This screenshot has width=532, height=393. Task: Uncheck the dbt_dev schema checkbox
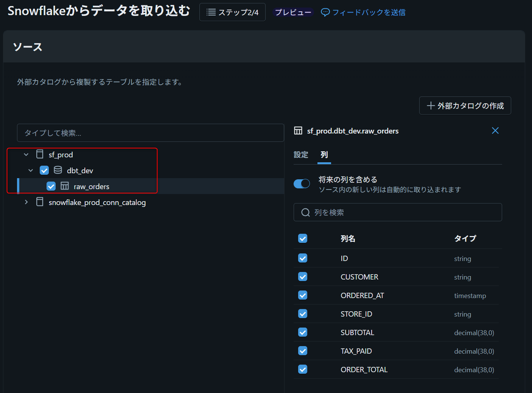pyautogui.click(x=44, y=170)
